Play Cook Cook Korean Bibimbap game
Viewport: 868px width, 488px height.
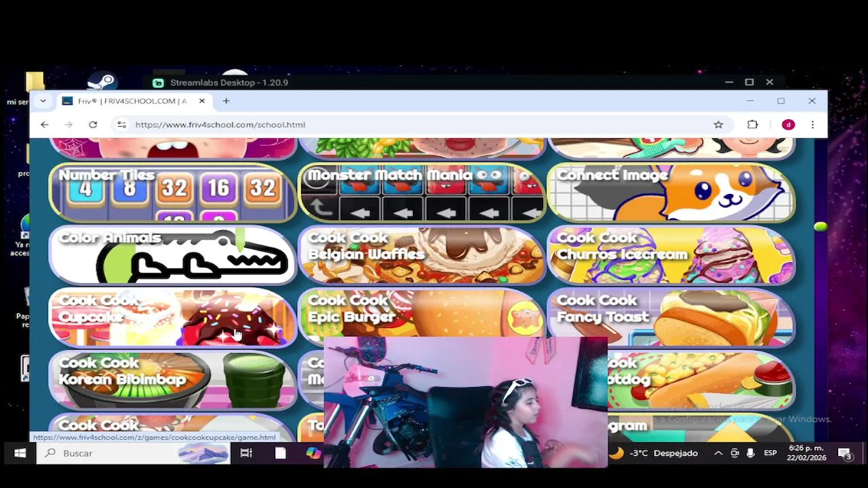click(173, 380)
